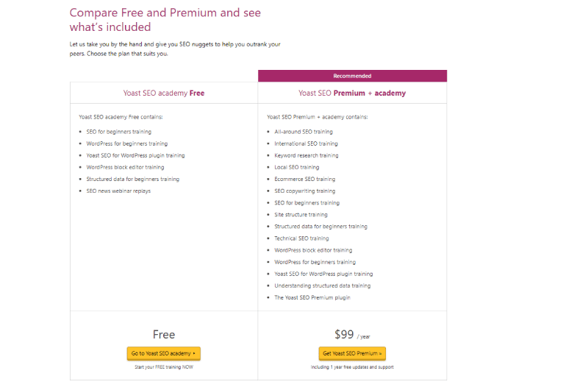Click International SEO training item
The image size is (588, 390).
click(x=306, y=143)
